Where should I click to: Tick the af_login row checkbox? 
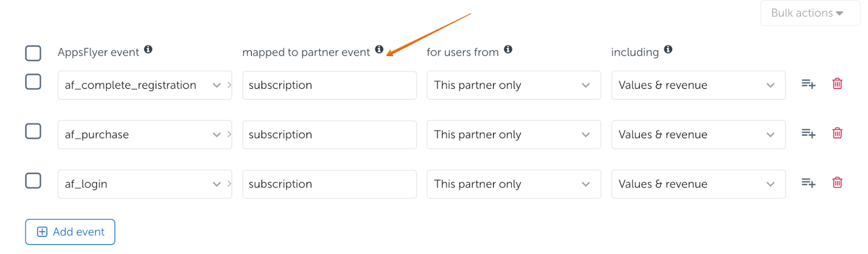click(33, 180)
